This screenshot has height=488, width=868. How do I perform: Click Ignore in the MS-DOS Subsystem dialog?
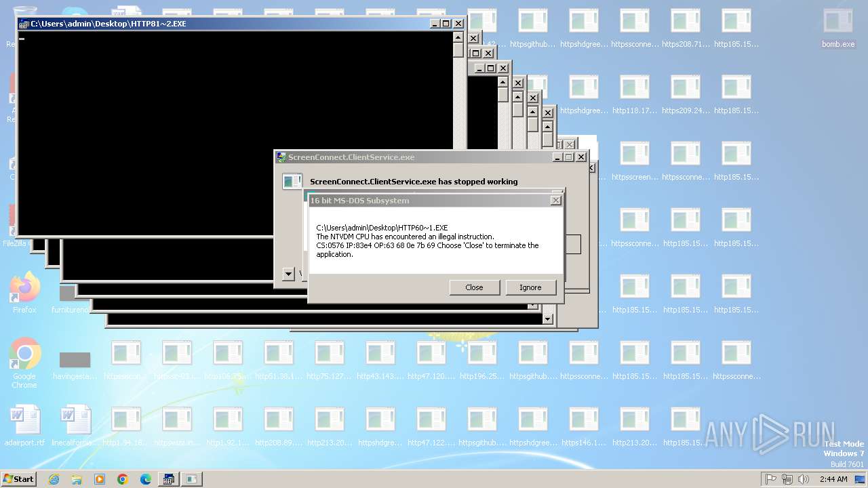[530, 287]
